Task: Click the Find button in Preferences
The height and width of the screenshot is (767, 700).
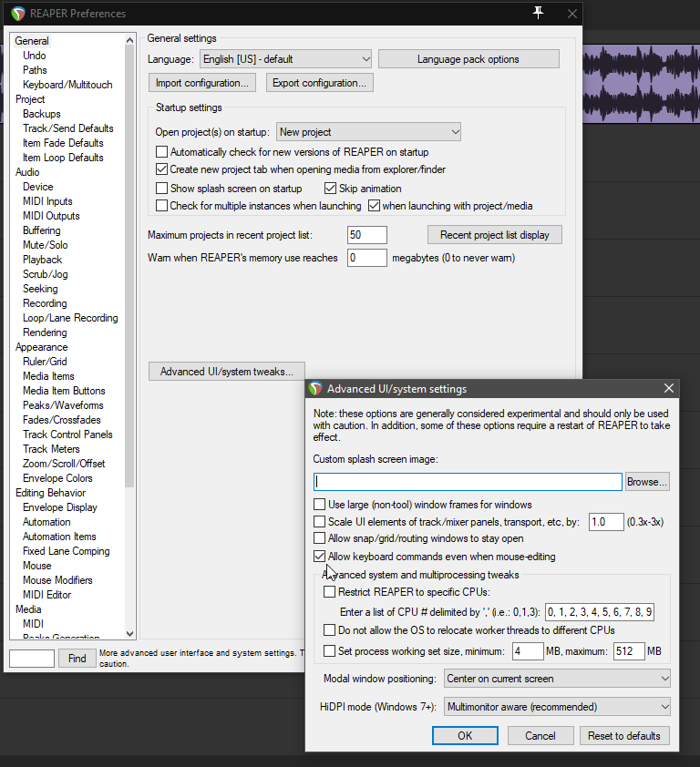Action: [77, 659]
